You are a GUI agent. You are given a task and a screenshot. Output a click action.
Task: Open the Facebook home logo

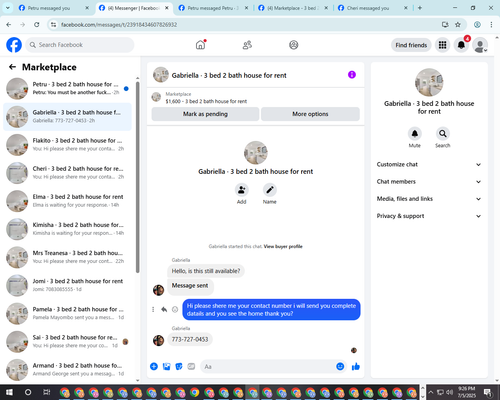(14, 45)
